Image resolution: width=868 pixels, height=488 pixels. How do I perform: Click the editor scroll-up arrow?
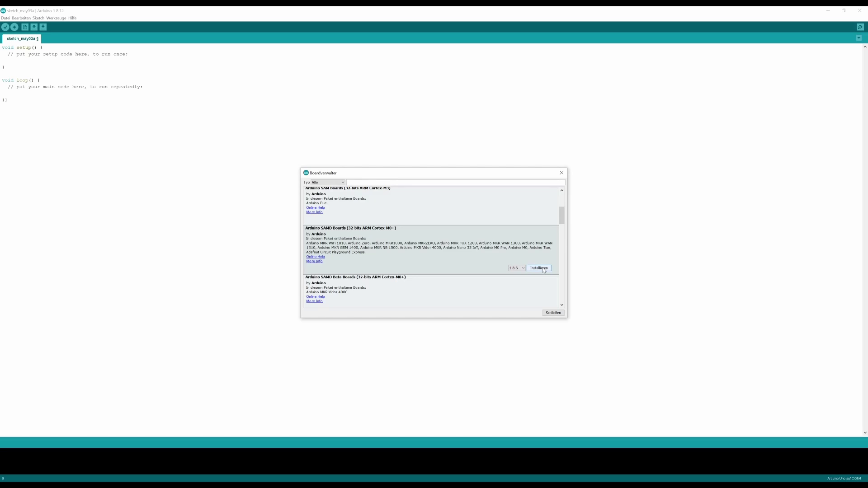(865, 47)
